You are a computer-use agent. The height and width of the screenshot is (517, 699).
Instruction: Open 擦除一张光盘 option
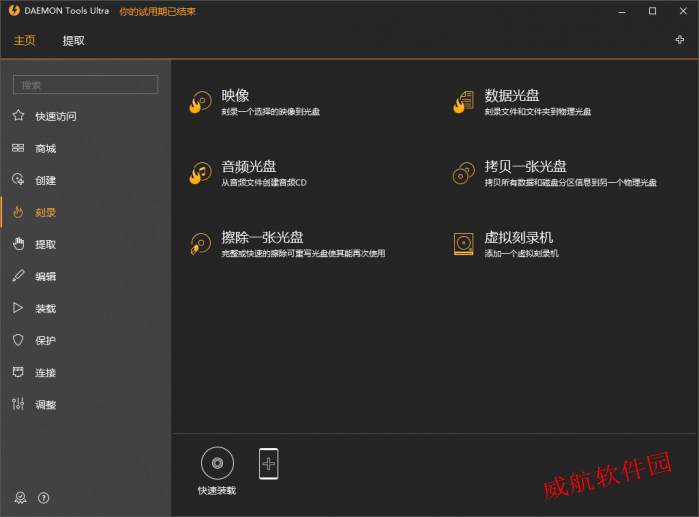click(x=263, y=237)
